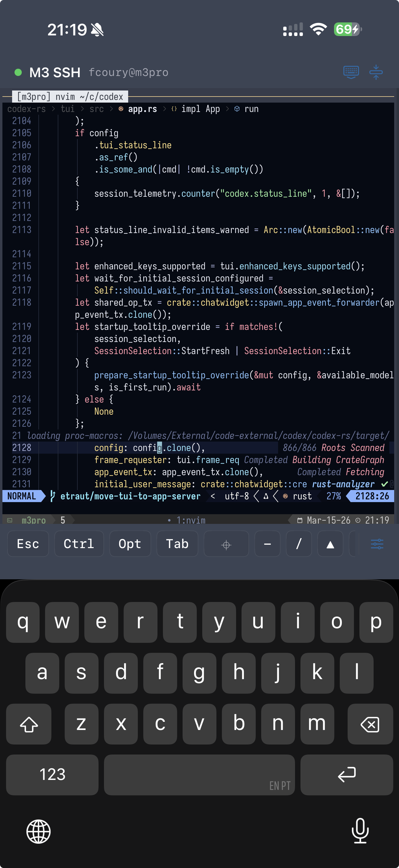Tap the Linux tux fileformat icon in statusline
The image size is (399, 868).
pos(266,496)
